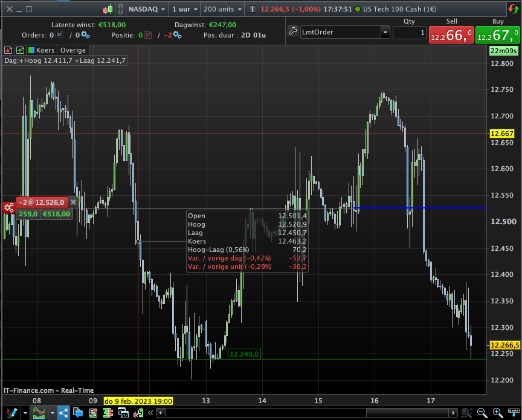Click the Pos. duur 2D 01u value
The height and width of the screenshot is (420, 522).
[x=253, y=35]
